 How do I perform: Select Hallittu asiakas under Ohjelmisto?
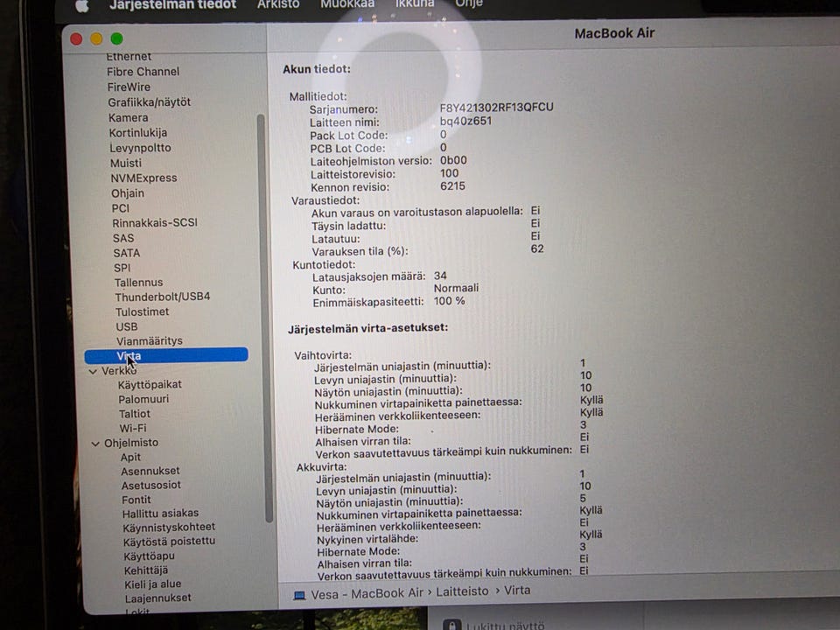[x=160, y=514]
